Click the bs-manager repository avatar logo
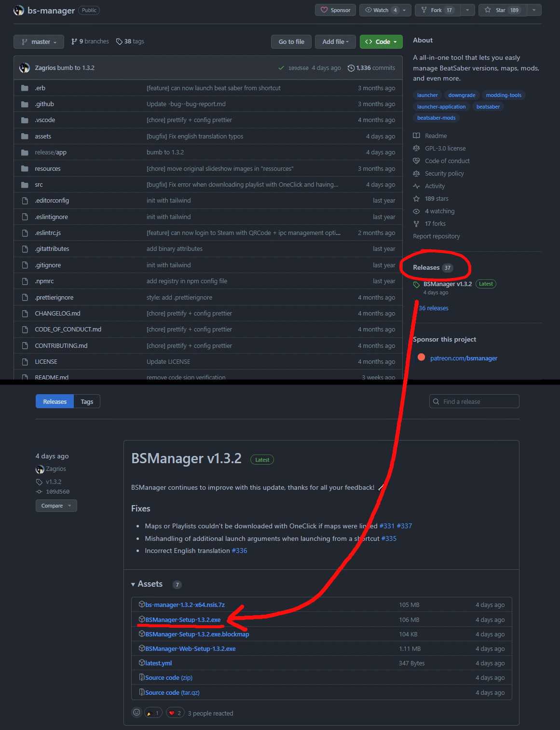560x730 pixels. tap(18, 10)
